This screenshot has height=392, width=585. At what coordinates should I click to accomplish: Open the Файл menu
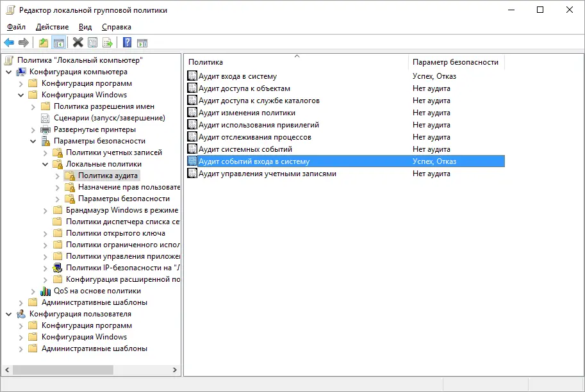click(x=16, y=27)
